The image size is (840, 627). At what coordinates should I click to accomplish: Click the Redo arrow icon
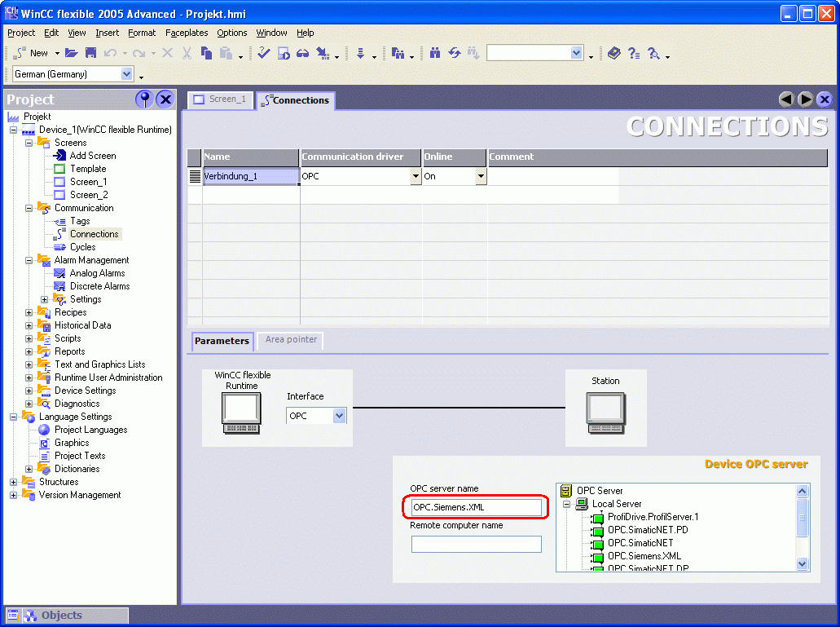[139, 53]
